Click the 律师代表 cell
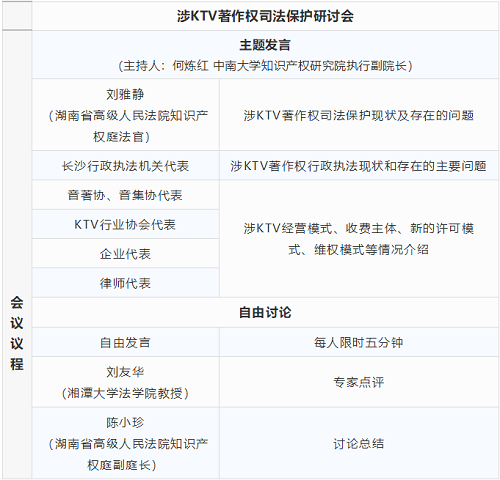500x480 pixels. click(126, 283)
